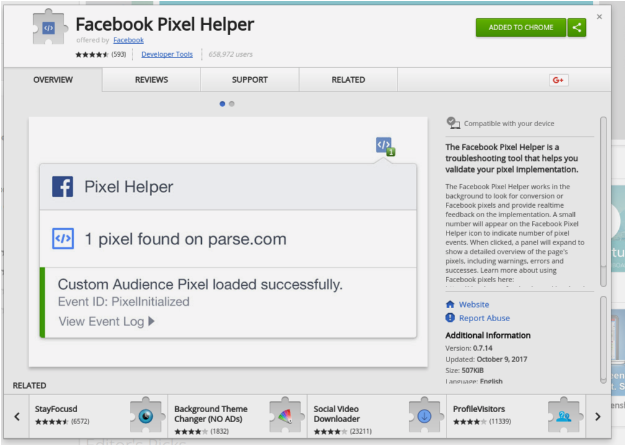Switch to the Related tab
This screenshot has width=627, height=447.
(348, 80)
